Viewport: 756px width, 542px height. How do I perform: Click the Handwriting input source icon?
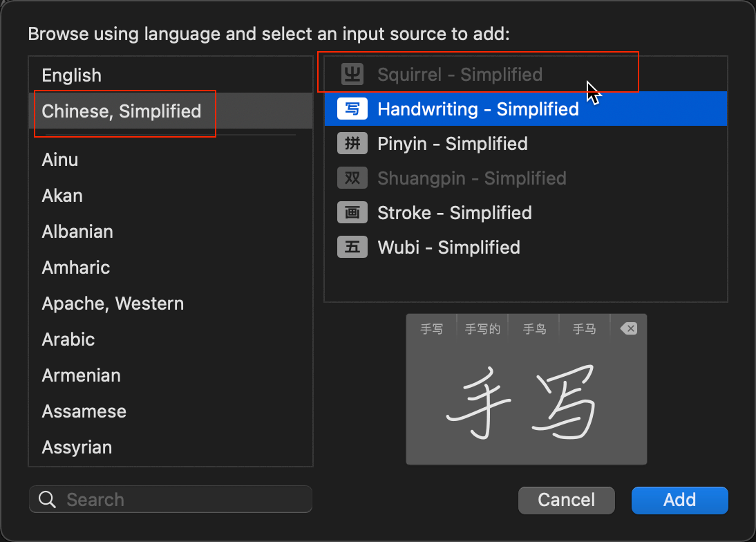(352, 109)
